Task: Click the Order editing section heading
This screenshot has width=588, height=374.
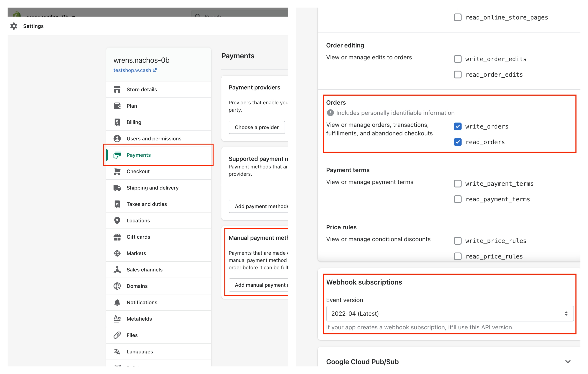Action: coord(345,45)
